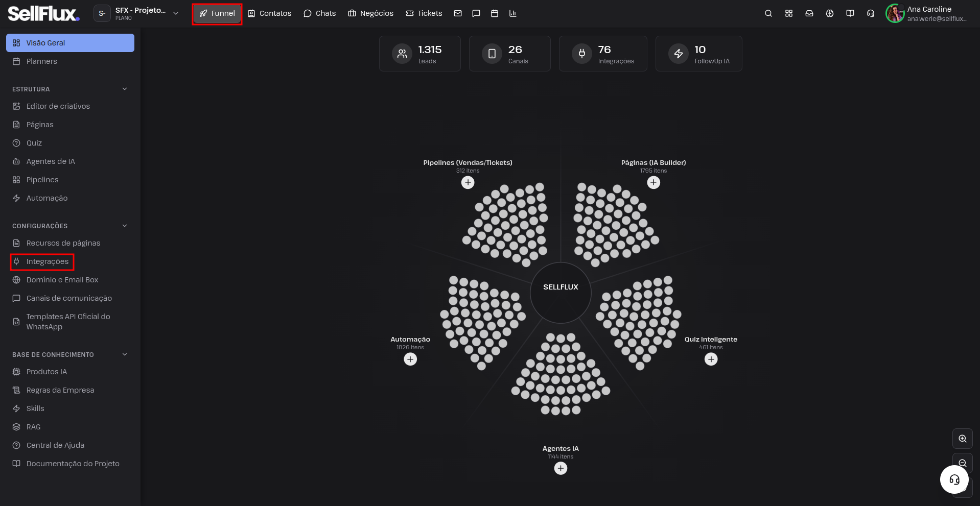980x506 pixels.
Task: Open Documentação do Projeto
Action: click(x=71, y=464)
